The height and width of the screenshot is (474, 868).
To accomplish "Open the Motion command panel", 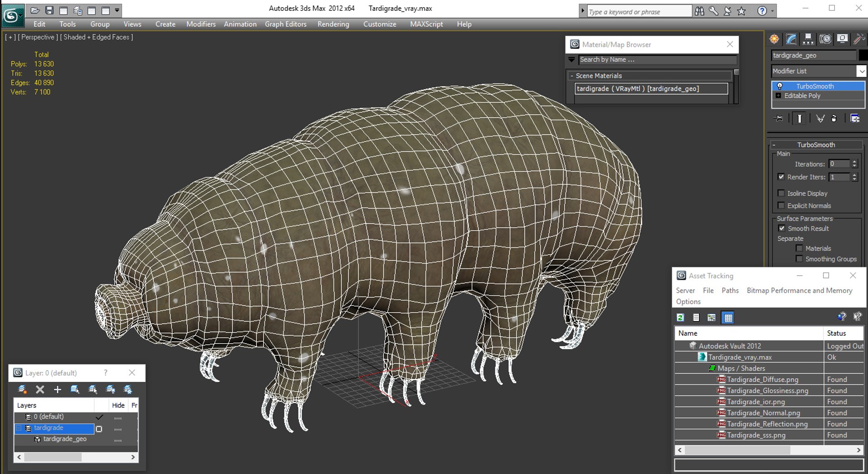I will pos(825,39).
